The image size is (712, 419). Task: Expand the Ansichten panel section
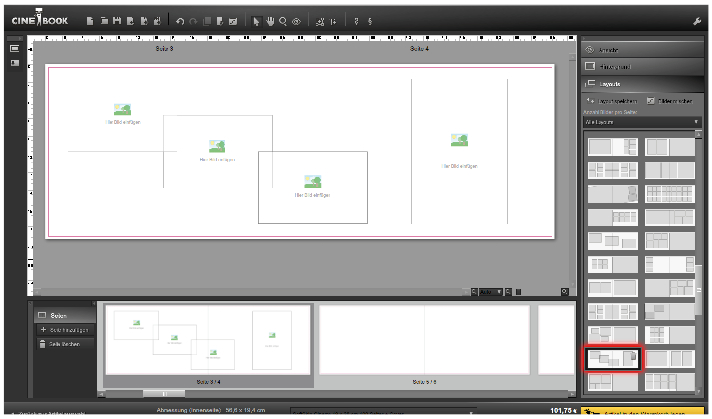[643, 50]
